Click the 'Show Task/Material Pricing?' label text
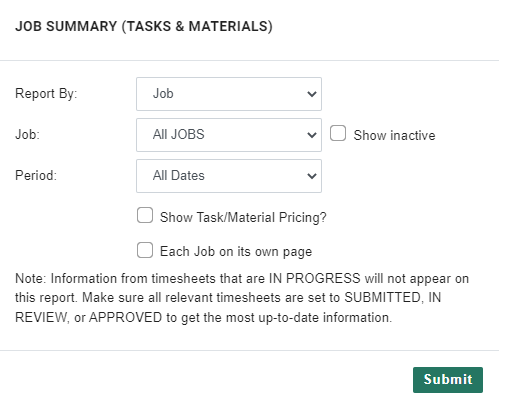This screenshot has width=510, height=415. (243, 217)
